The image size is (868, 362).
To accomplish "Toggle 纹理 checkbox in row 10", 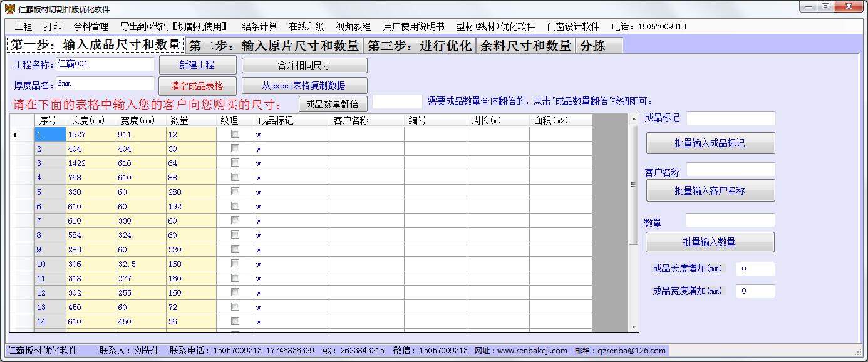I will 235,264.
